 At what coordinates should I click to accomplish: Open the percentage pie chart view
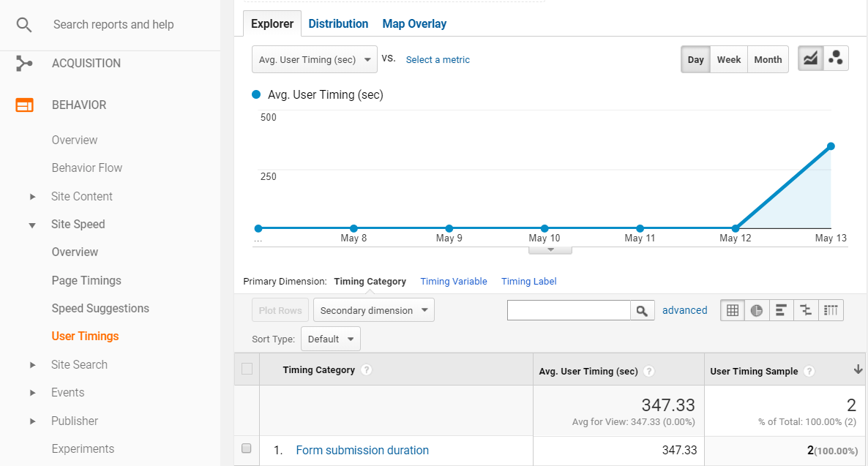(757, 309)
